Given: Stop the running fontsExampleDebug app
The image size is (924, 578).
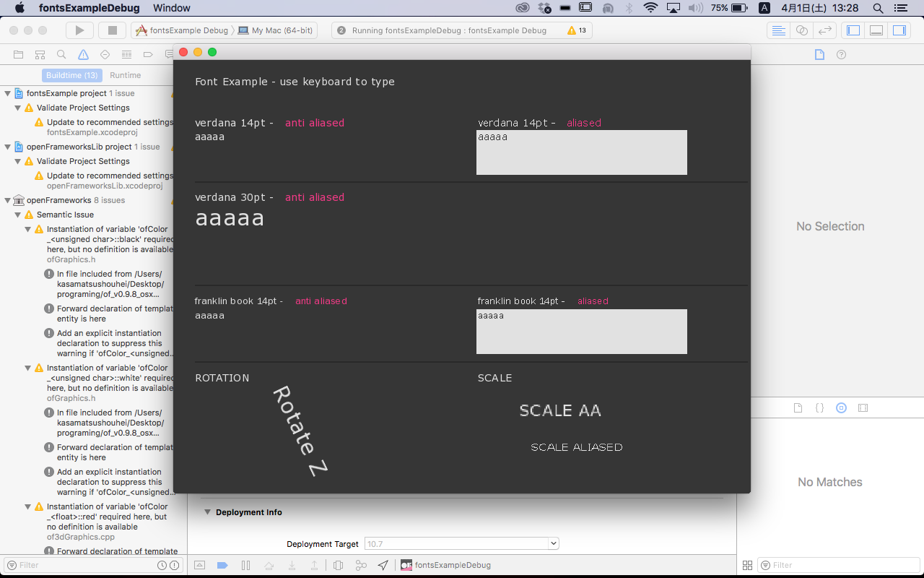Looking at the screenshot, I should 111,30.
